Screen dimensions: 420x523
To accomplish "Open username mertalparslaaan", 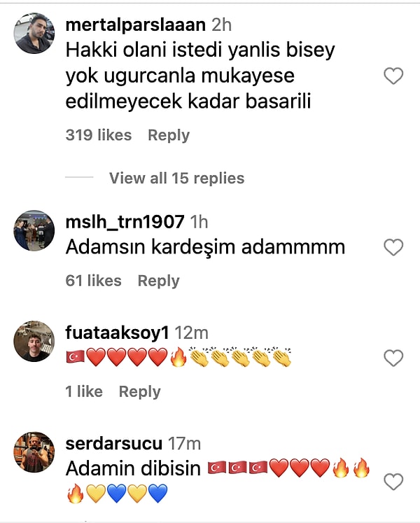I will click(x=136, y=25).
